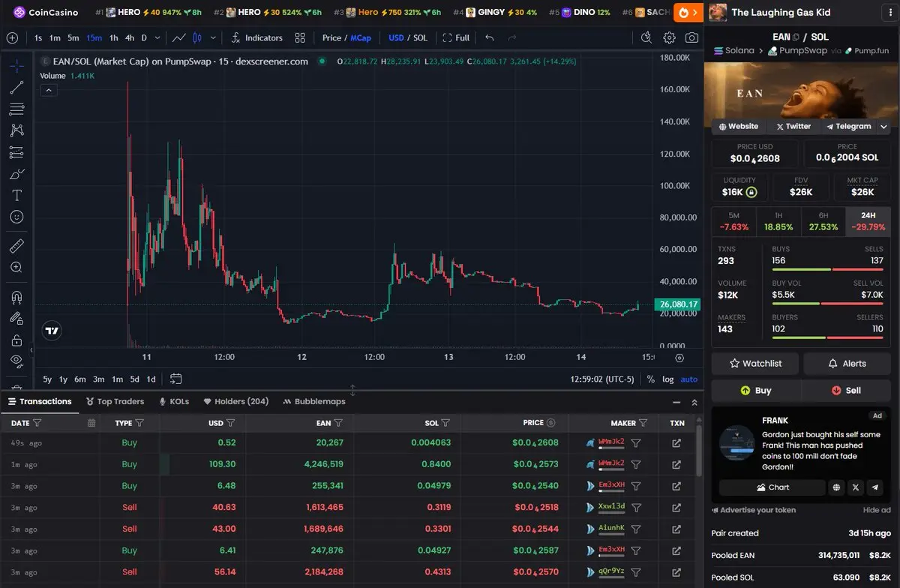
Task: Filter transactions by MAKER funnel icon
Action: click(x=643, y=423)
